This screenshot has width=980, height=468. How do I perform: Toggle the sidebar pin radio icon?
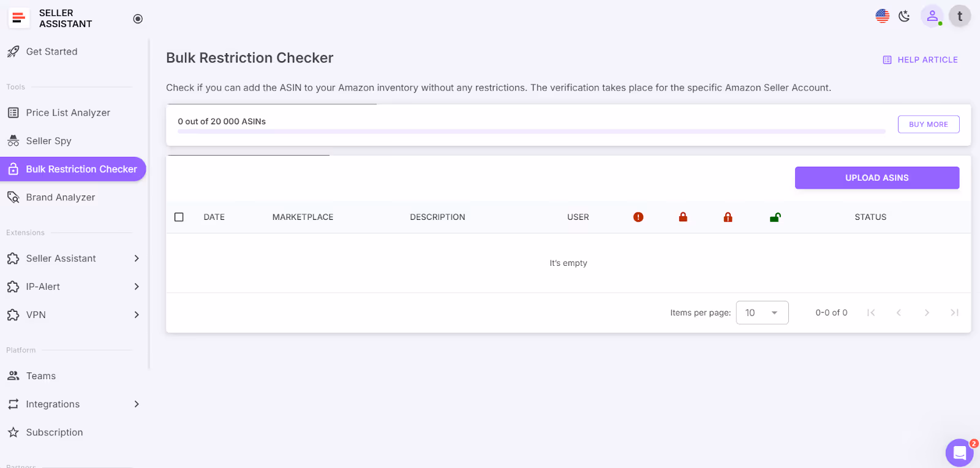pyautogui.click(x=138, y=19)
